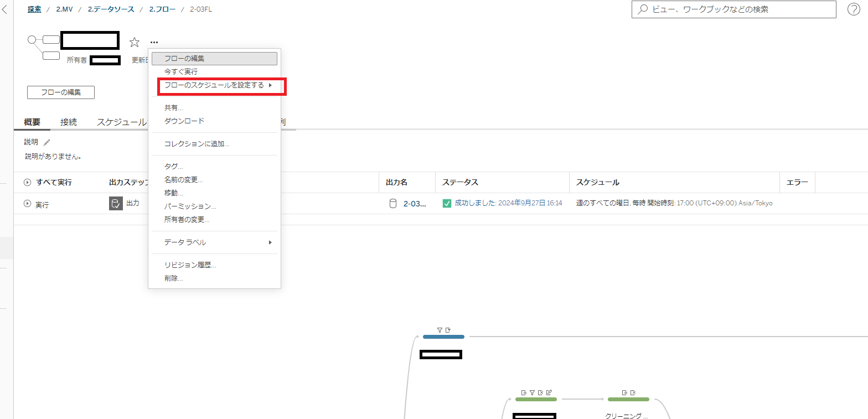Choose 共有... in the menu
The image size is (868, 419).
(214, 107)
